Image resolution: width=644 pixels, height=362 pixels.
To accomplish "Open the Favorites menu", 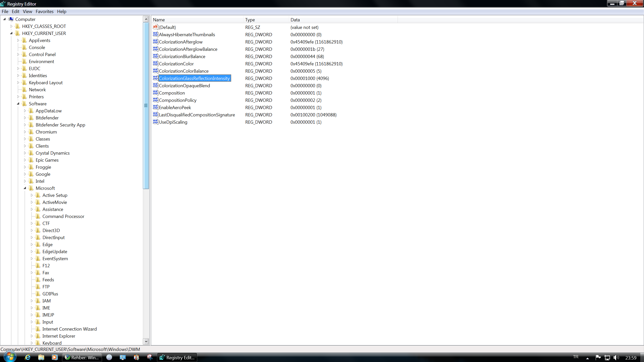I will coord(45,11).
